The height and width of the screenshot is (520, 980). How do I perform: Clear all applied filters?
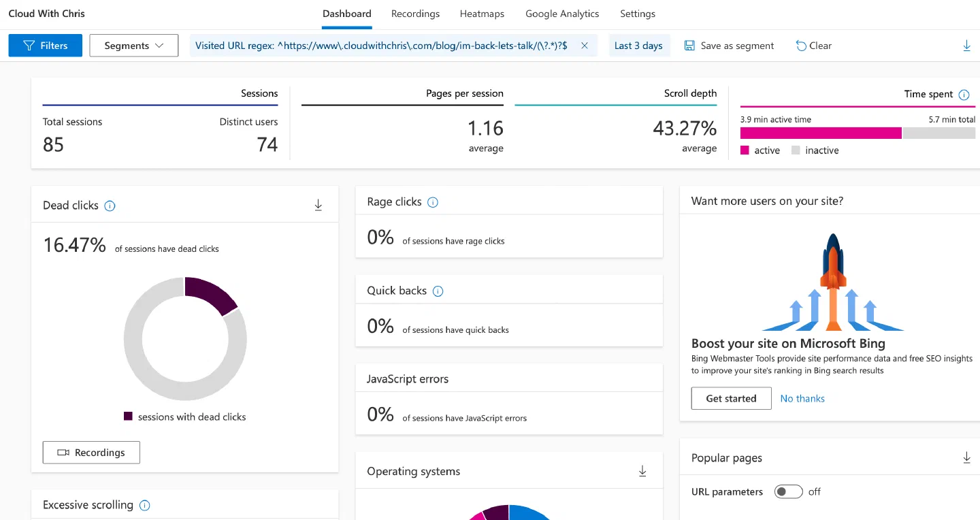[x=813, y=46]
